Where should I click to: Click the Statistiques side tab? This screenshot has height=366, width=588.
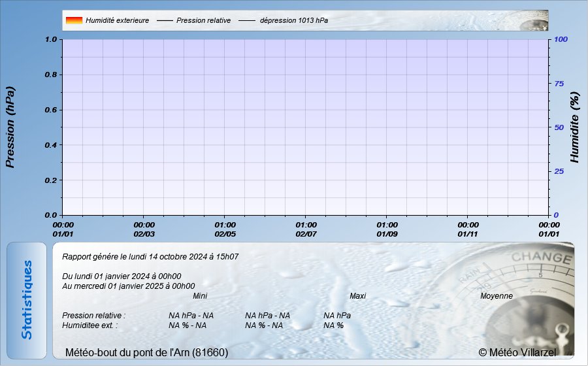click(x=27, y=301)
